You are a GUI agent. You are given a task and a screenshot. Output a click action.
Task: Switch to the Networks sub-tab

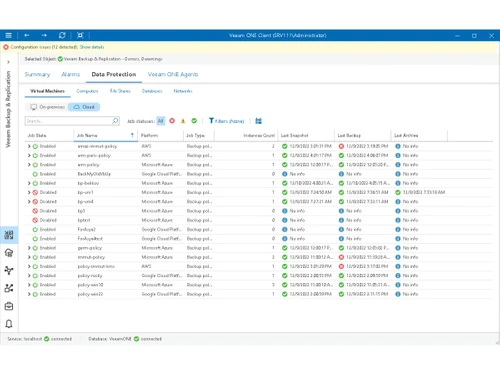tap(183, 91)
